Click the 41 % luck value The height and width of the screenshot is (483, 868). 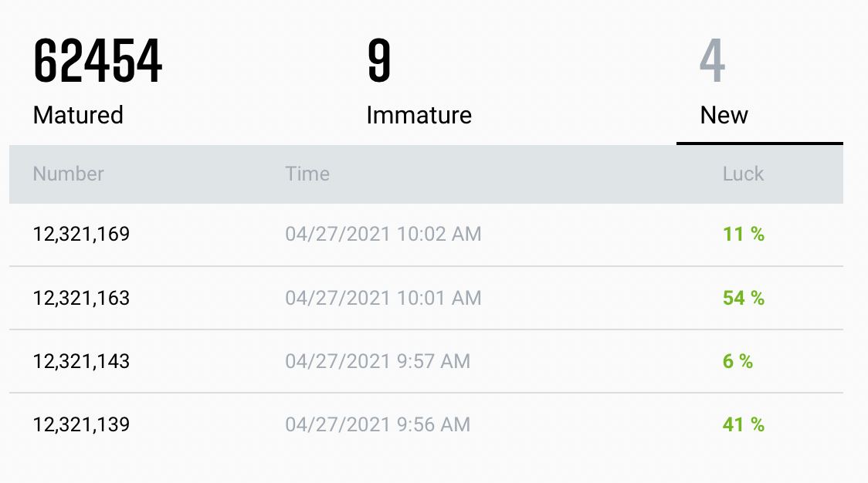pyautogui.click(x=744, y=424)
